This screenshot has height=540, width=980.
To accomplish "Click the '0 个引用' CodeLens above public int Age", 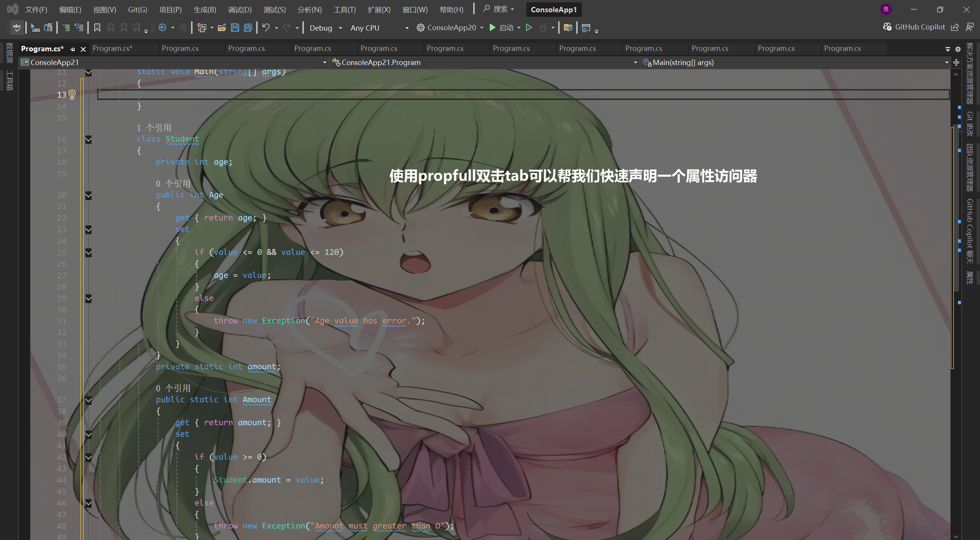I will (x=173, y=183).
